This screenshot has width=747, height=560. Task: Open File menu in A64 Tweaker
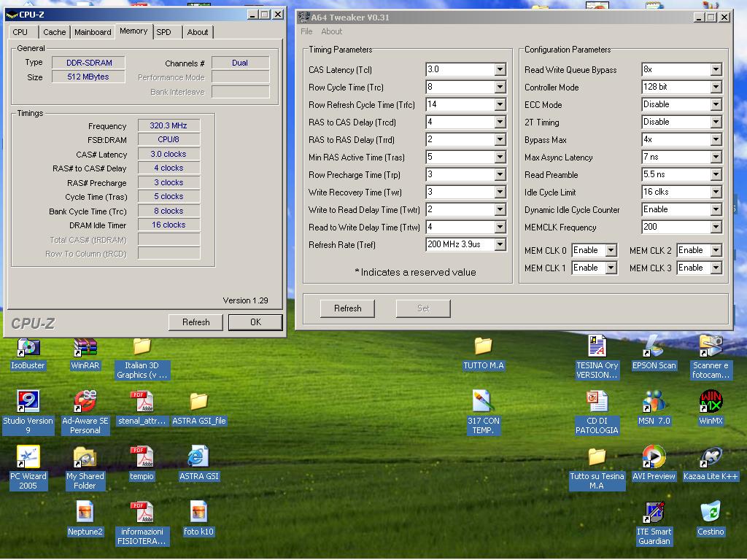[306, 31]
